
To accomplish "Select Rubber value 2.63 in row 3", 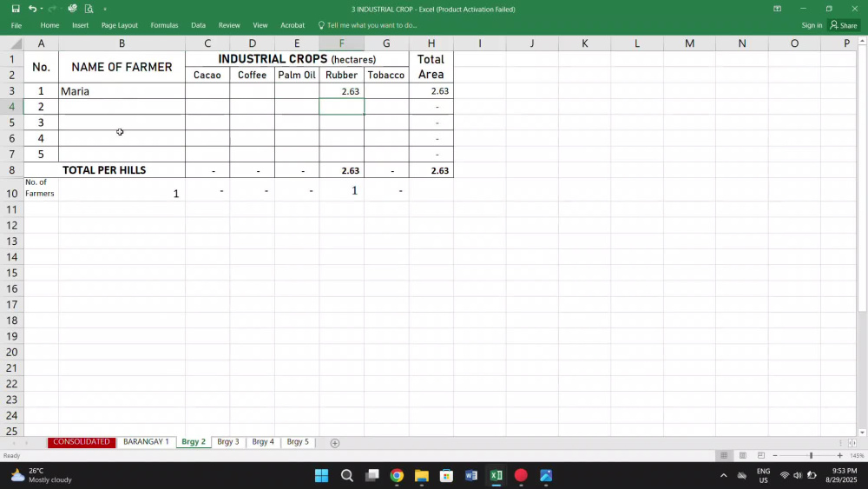I will coord(341,91).
